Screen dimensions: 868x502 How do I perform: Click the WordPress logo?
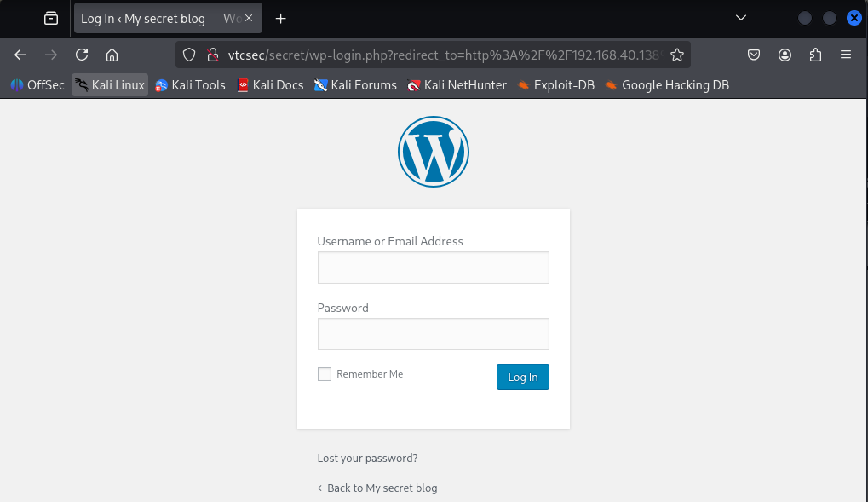coord(434,151)
